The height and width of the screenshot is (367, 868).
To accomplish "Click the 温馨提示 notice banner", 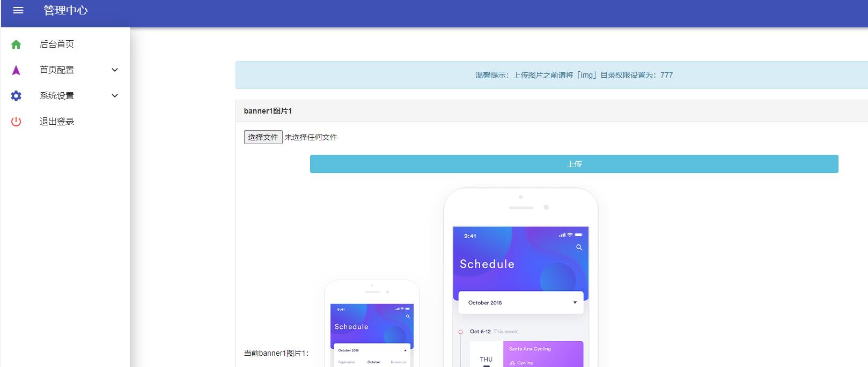I will click(551, 75).
